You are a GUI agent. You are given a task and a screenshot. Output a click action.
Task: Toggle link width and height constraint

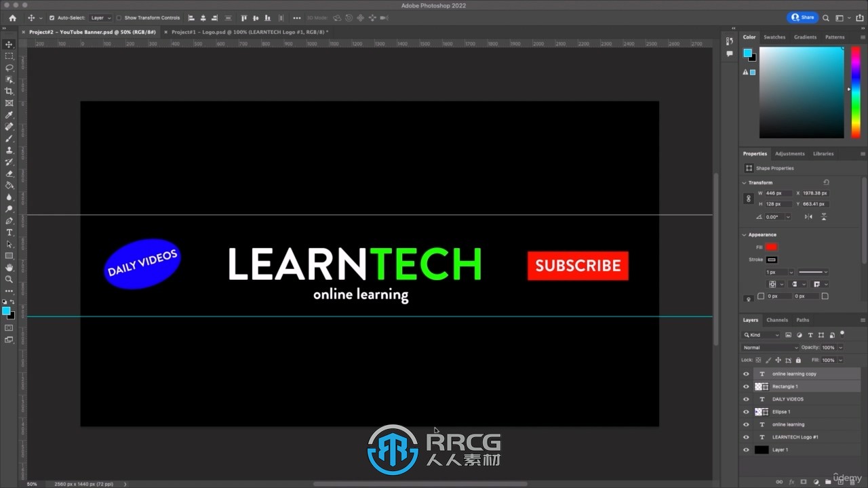(x=749, y=199)
